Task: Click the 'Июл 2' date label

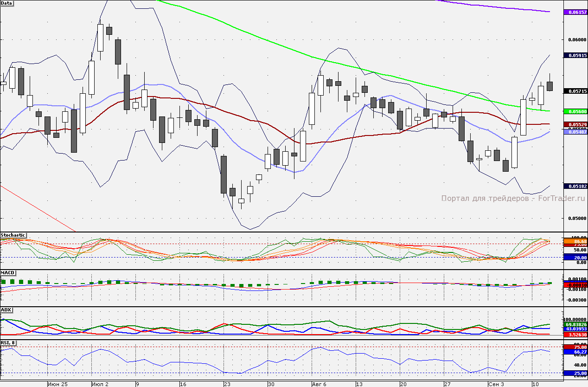Action: (x=100, y=384)
